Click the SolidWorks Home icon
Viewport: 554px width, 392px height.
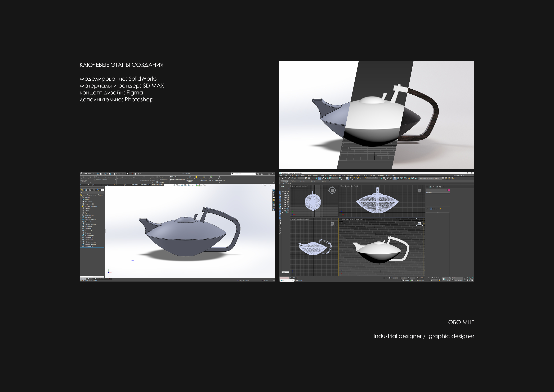click(98, 174)
